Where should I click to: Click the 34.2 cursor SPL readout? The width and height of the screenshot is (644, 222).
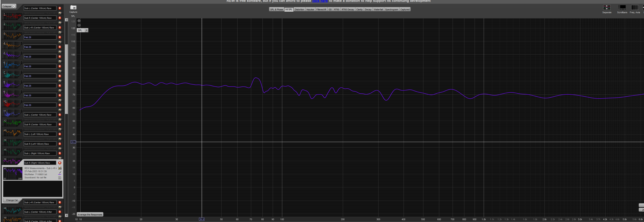pyautogui.click(x=73, y=142)
